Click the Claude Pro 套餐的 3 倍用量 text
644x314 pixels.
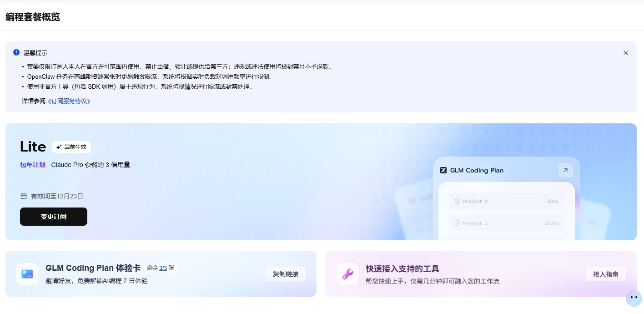91,165
